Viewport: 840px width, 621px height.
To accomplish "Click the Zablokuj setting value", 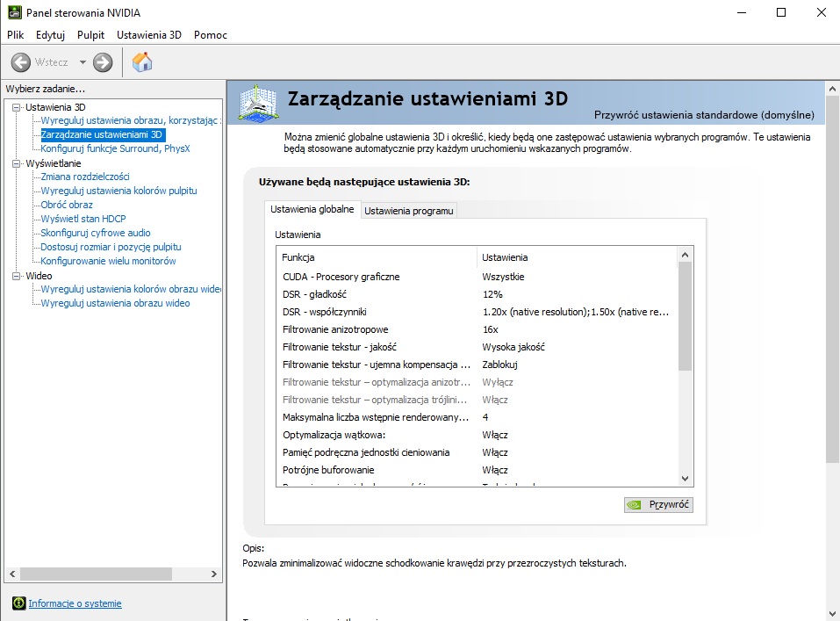I will 499,365.
